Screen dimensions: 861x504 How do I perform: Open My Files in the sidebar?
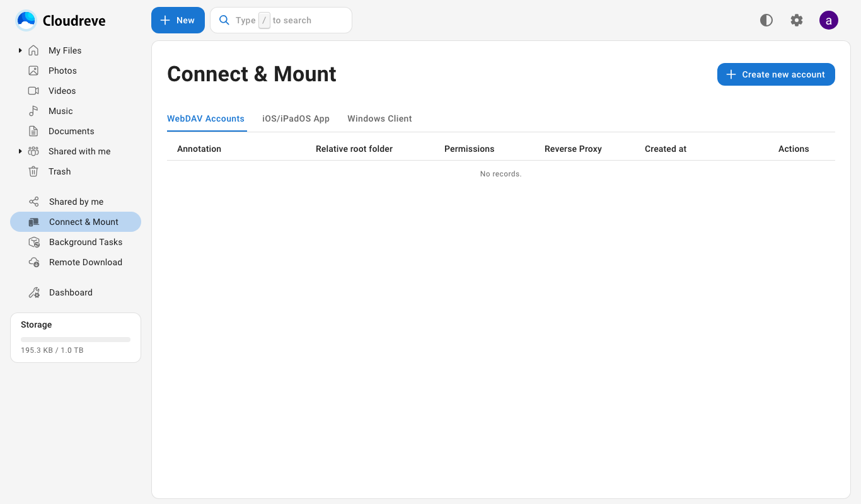[65, 50]
